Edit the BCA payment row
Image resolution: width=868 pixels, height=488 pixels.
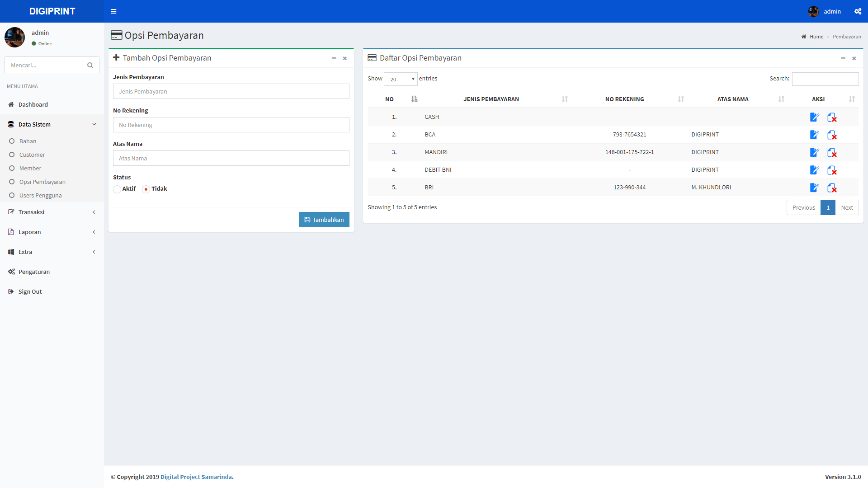coord(814,135)
